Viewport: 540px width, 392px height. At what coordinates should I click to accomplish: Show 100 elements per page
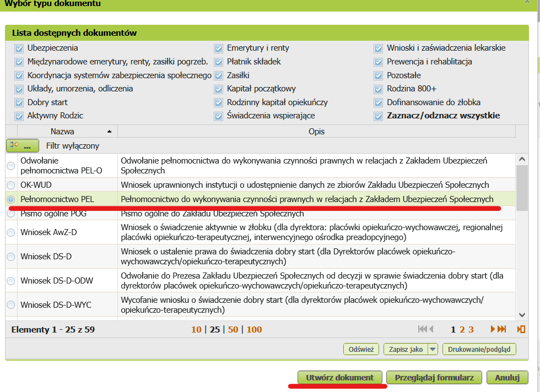tap(254, 329)
